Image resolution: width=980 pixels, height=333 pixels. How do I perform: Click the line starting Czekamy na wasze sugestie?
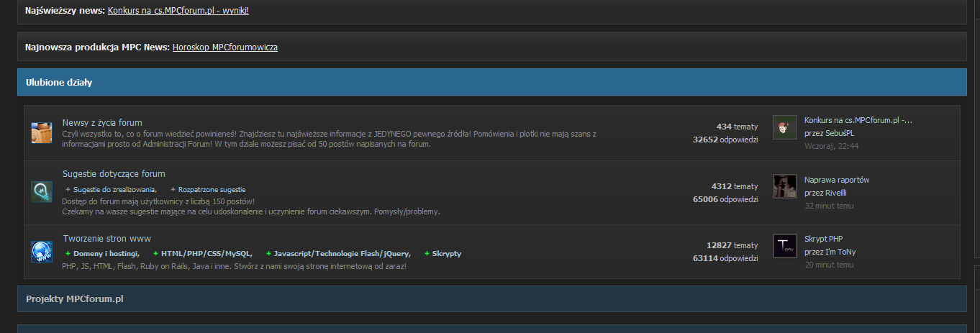point(251,212)
